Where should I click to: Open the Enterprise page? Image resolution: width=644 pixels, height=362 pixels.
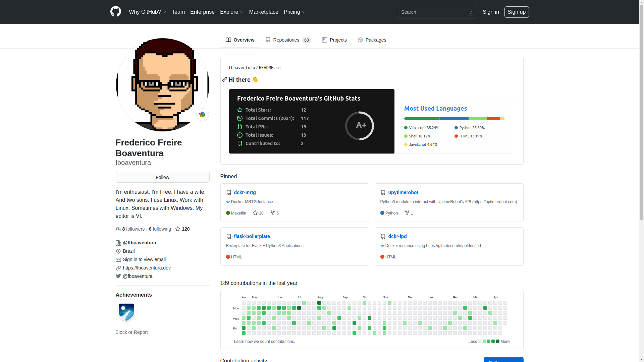(202, 12)
